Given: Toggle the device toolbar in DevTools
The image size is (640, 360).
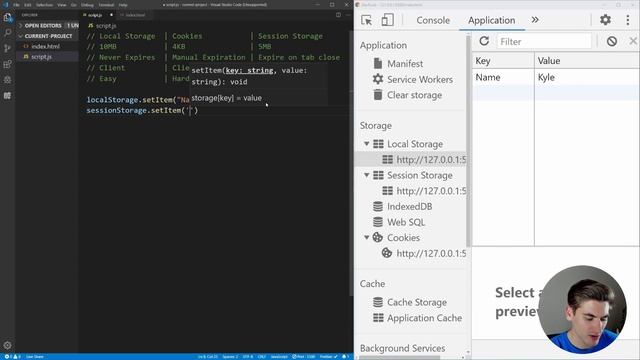Looking at the screenshot, I should click(x=387, y=20).
